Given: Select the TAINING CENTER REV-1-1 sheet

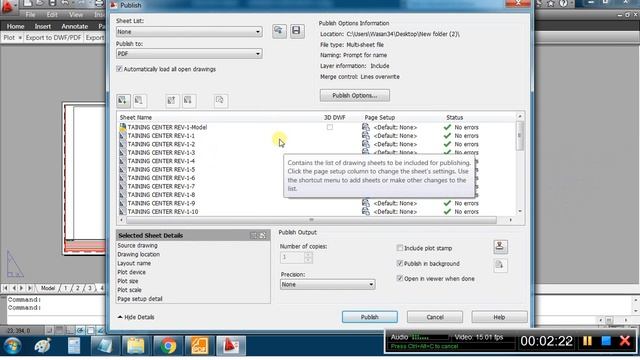Looking at the screenshot, I should click(x=161, y=136).
